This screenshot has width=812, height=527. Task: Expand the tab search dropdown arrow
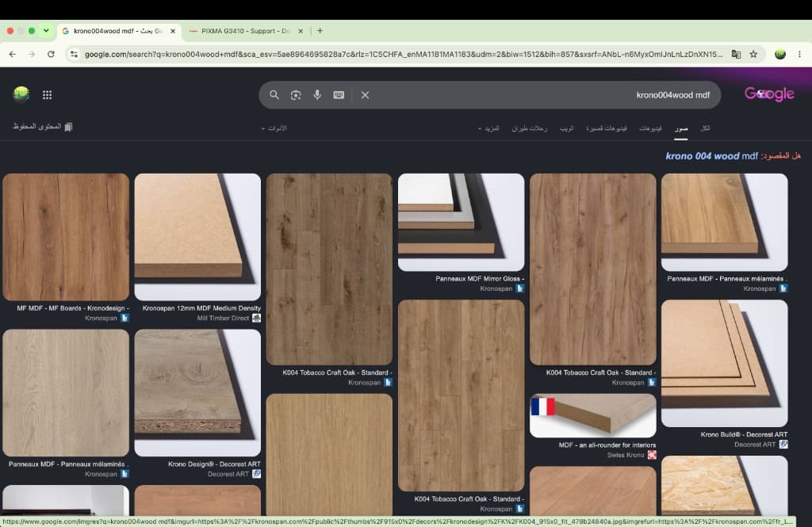pos(46,31)
